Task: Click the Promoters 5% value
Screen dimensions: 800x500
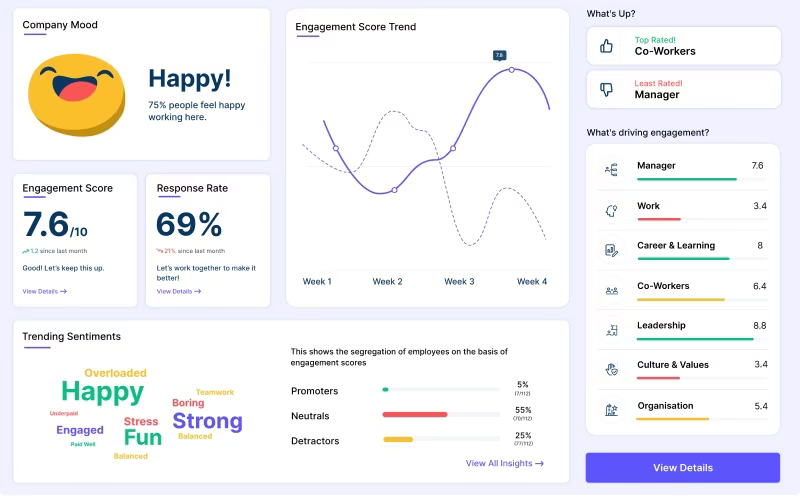Action: pyautogui.click(x=522, y=385)
